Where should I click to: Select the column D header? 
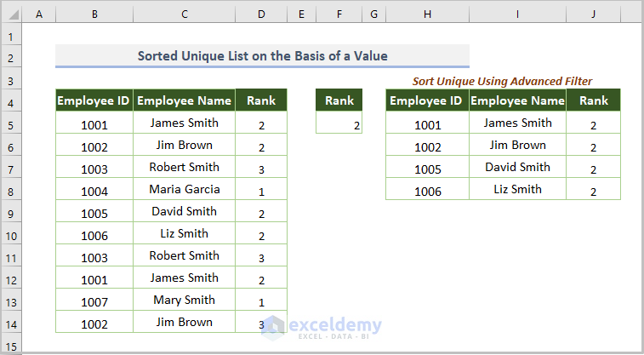(261, 15)
